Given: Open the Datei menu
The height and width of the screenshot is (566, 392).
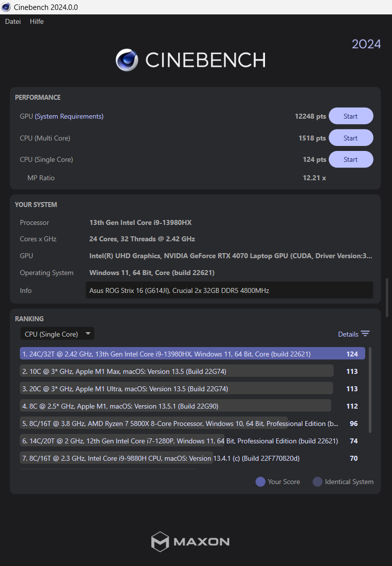Looking at the screenshot, I should [12, 22].
